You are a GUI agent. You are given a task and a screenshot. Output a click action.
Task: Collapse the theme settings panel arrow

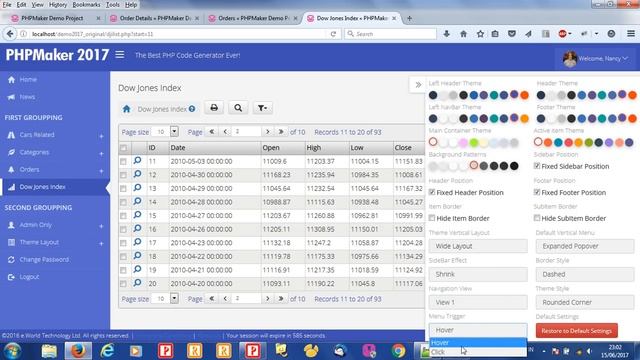pos(418,85)
